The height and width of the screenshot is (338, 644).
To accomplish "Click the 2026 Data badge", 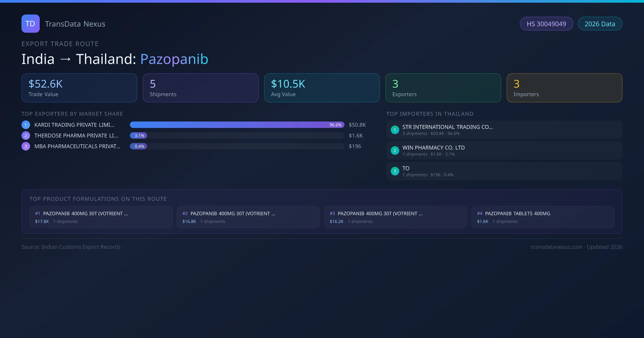I will 599,24.
